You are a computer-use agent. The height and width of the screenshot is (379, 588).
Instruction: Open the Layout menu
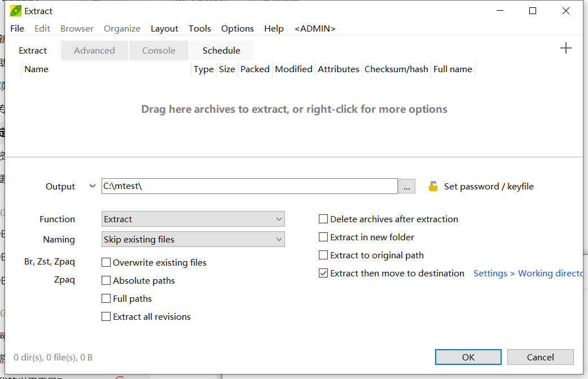(164, 29)
